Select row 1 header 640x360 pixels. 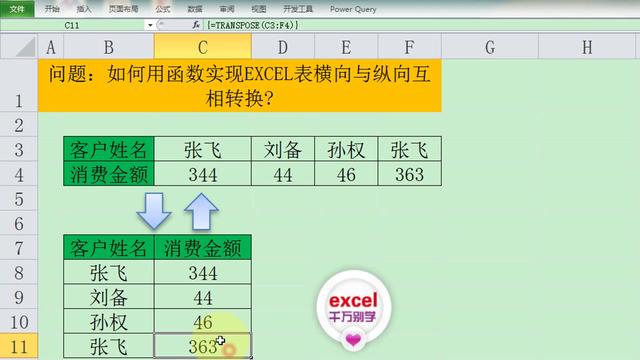click(x=19, y=86)
